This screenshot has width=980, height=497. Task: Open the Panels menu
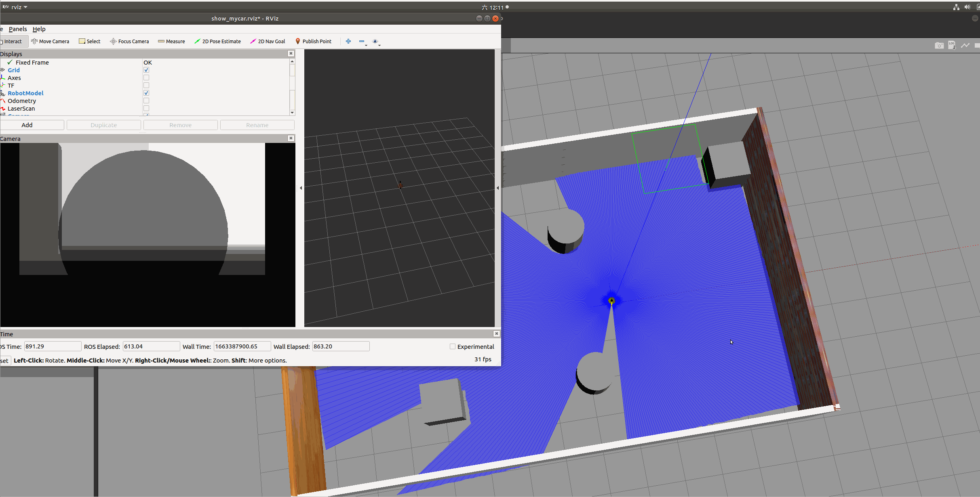coord(18,29)
